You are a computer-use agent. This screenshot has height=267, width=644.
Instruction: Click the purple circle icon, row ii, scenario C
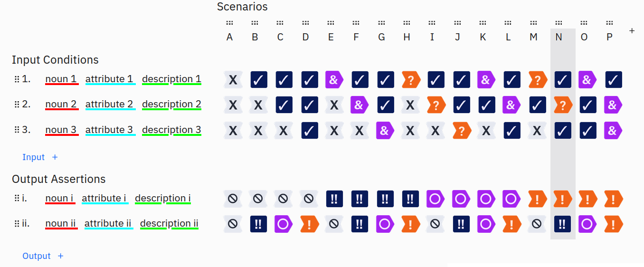coord(284,224)
